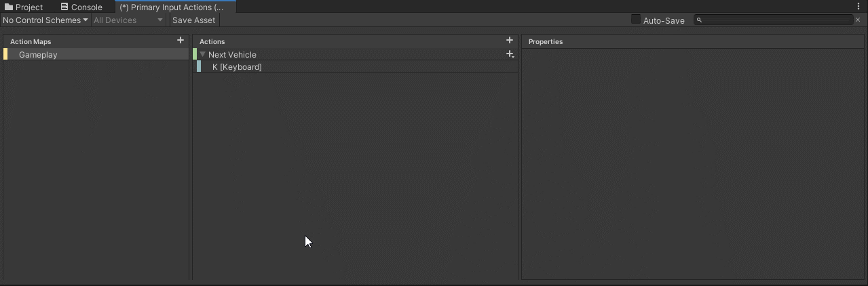Add binding to Next Vehicle action

[510, 54]
